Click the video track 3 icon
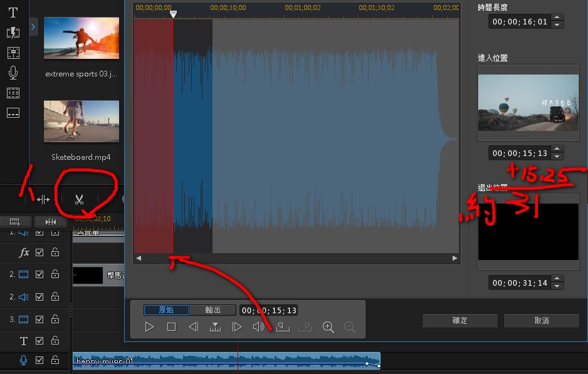Screen dimensions: 588x374 click(24, 319)
